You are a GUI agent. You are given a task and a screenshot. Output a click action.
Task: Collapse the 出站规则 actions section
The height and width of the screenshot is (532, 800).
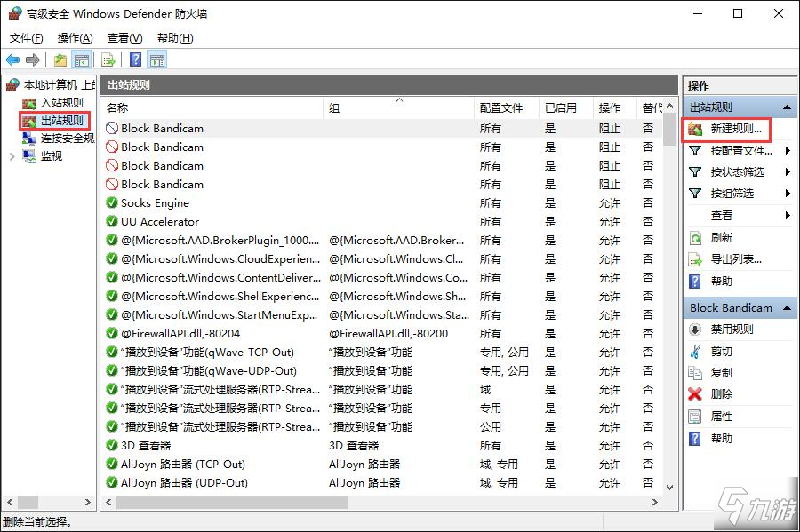788,107
